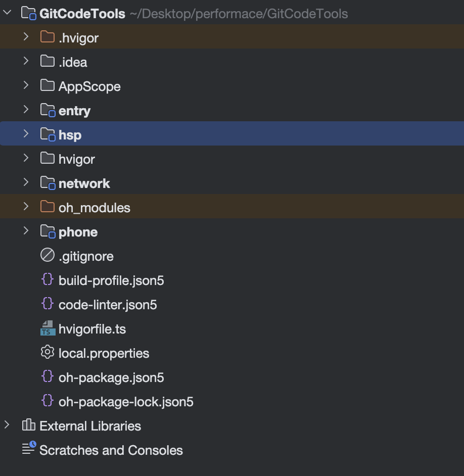Select the code-linter.json5 file

pyautogui.click(x=108, y=305)
